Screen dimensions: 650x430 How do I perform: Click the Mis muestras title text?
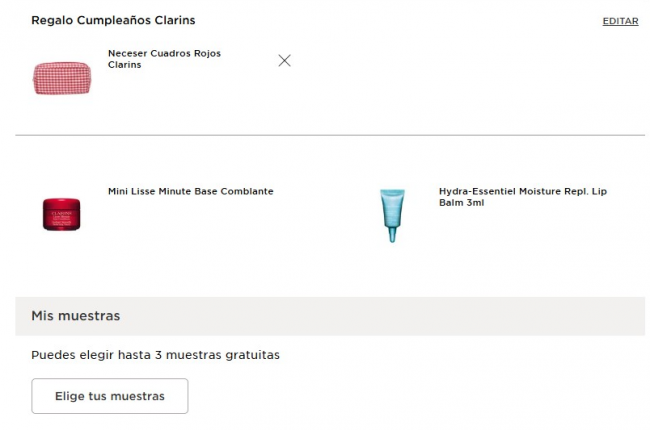(x=75, y=316)
